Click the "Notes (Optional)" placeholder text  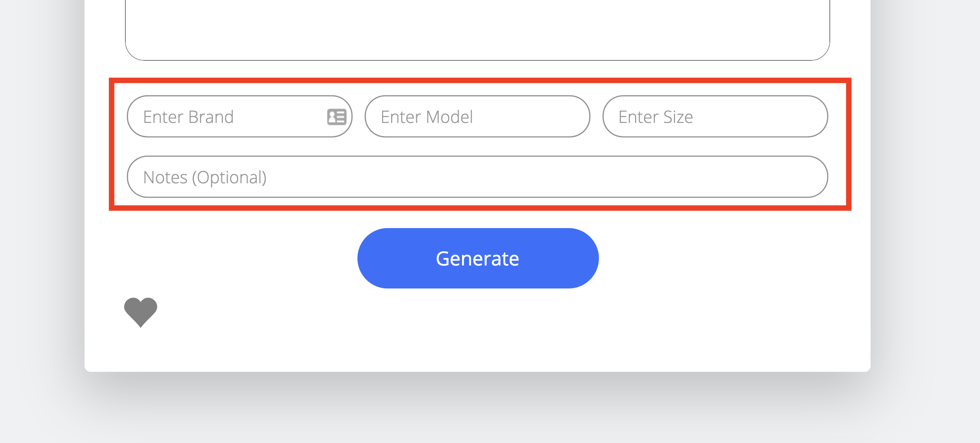coord(205,177)
